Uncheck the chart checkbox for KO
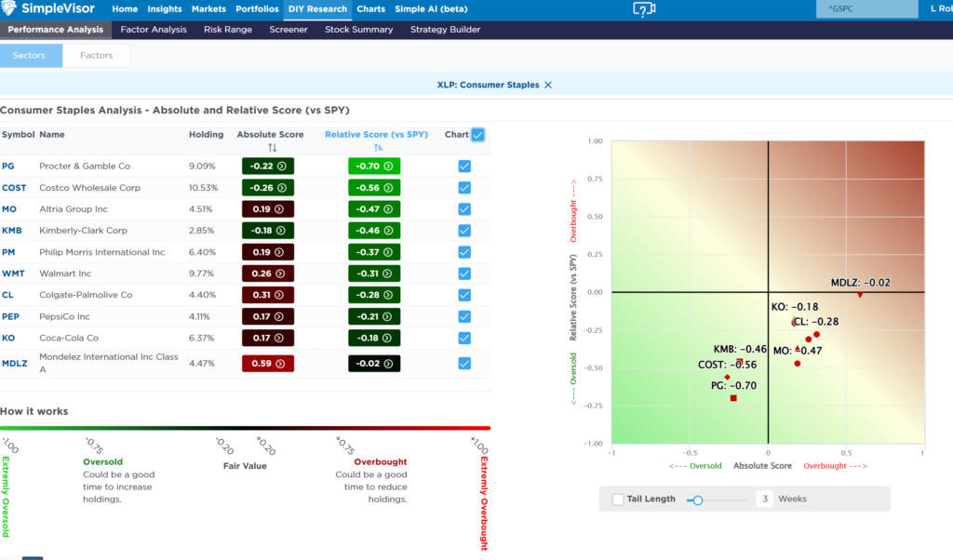 tap(464, 338)
